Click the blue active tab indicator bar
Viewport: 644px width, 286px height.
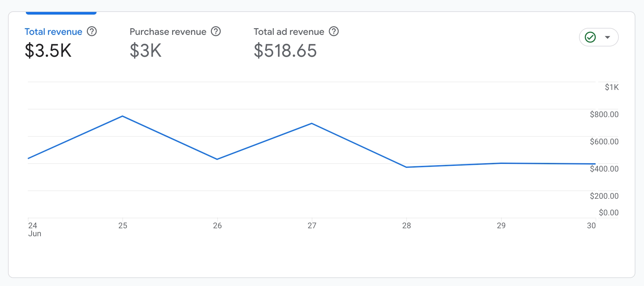[x=61, y=13]
